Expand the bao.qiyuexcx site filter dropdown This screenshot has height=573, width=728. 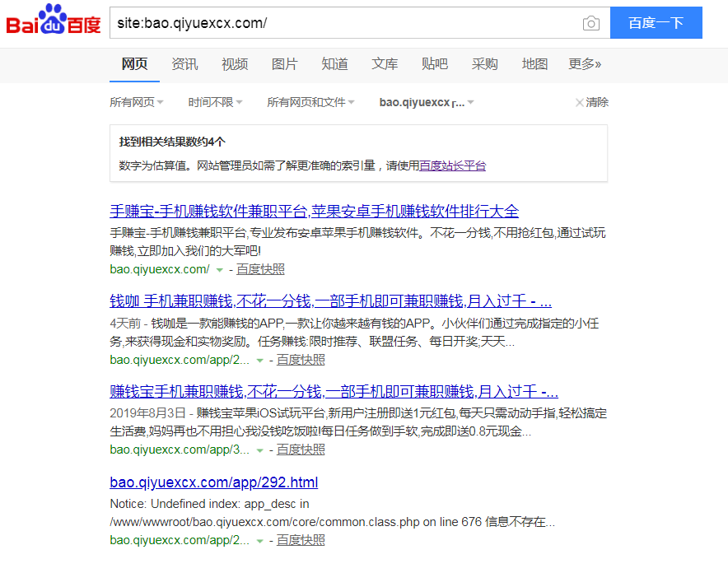427,102
